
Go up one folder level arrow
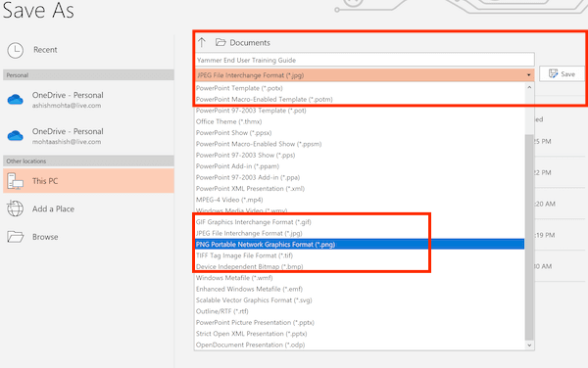(x=202, y=42)
